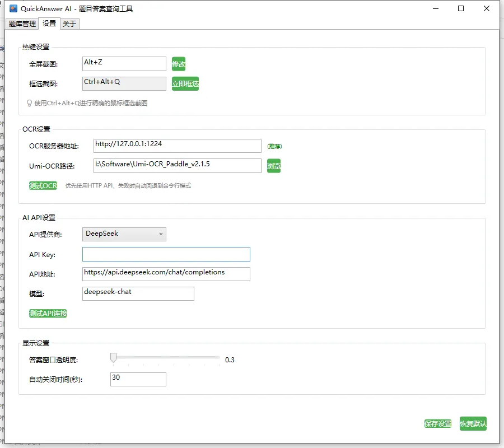Focus the empty API Key input field

(x=166, y=254)
